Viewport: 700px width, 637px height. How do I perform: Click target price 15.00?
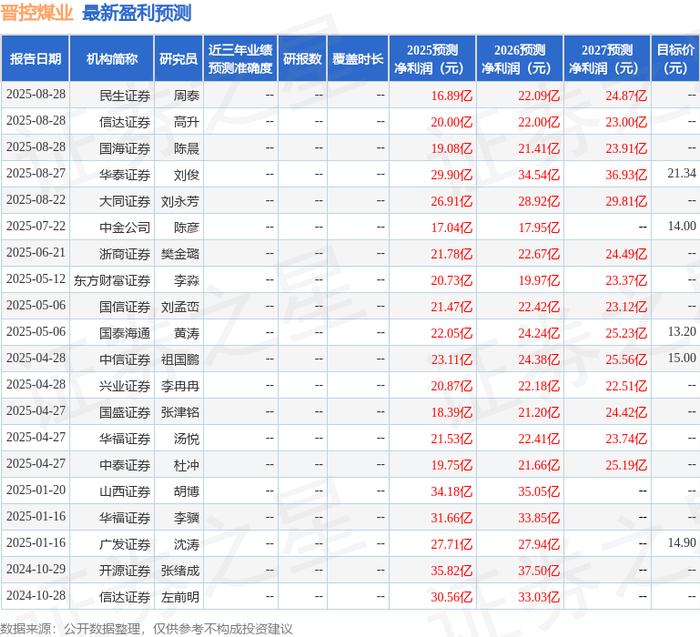coord(682,358)
